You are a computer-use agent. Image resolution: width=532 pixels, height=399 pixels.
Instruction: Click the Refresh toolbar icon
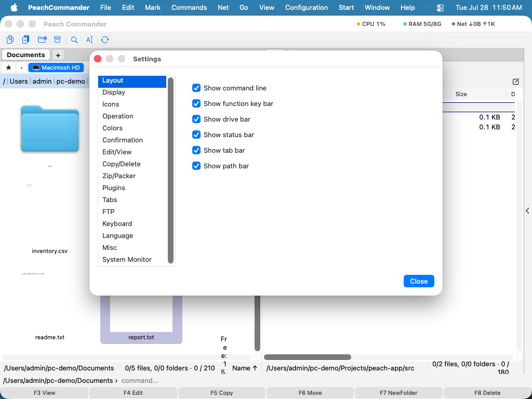point(105,39)
